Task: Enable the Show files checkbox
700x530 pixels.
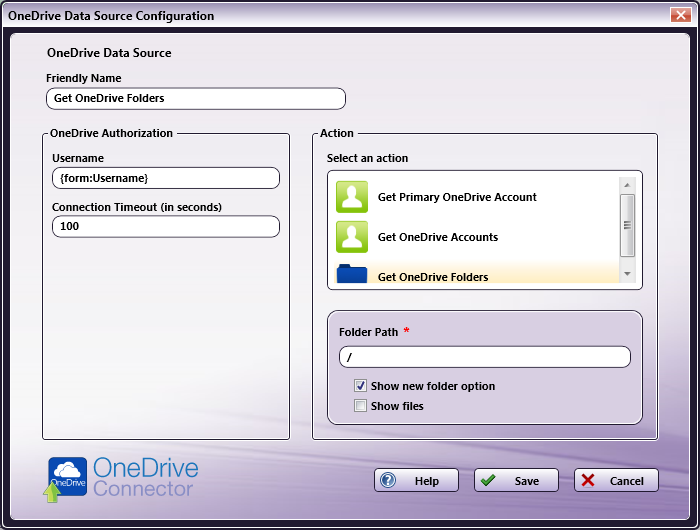Action: 360,405
